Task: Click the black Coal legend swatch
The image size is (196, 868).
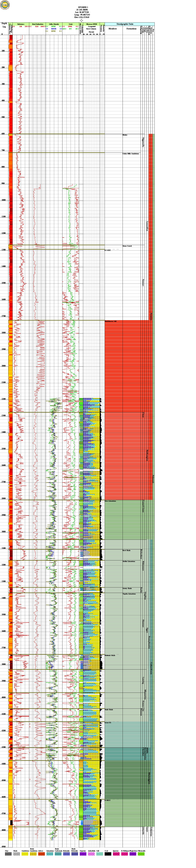Action: click(x=108, y=854)
